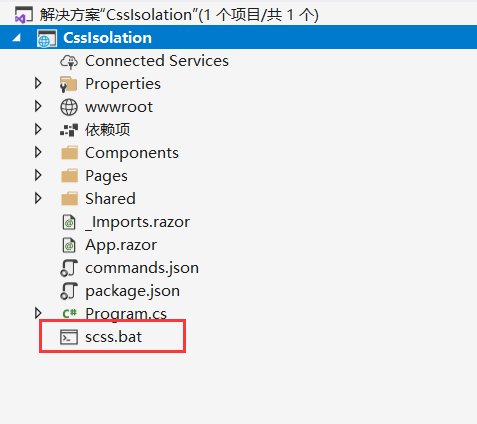
Task: Select the Pages folder
Action: (106, 176)
